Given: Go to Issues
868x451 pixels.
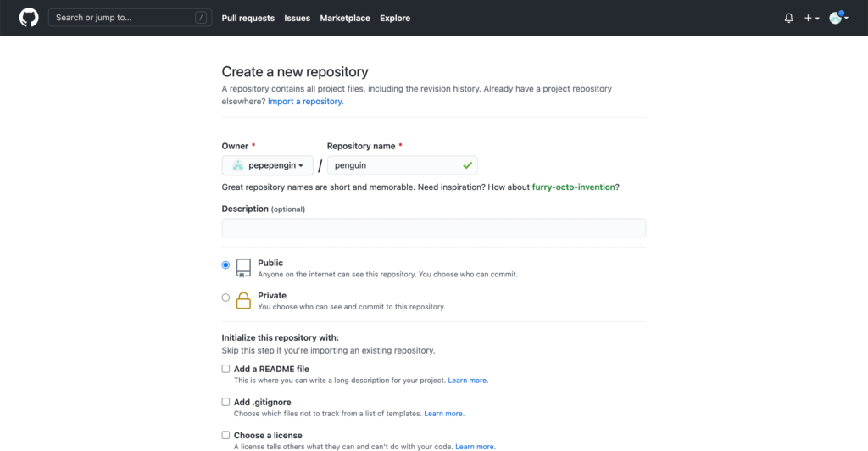Looking at the screenshot, I should point(298,19).
